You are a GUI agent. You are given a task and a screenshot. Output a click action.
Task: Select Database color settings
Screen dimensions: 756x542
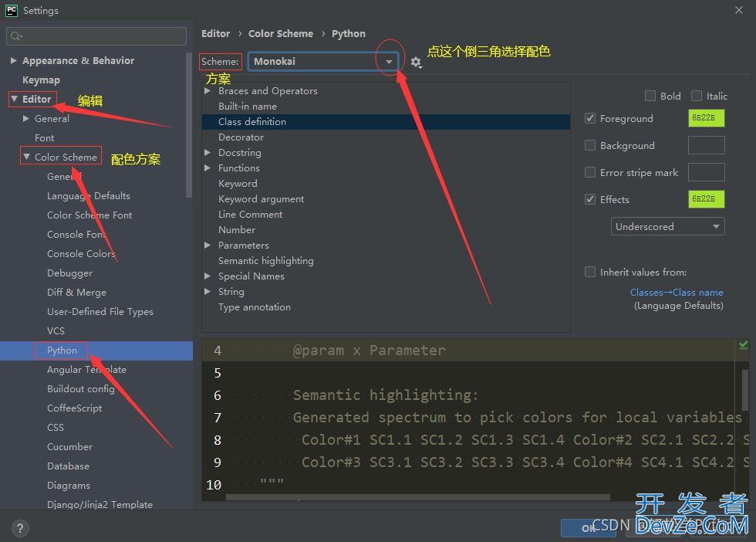[x=68, y=466]
